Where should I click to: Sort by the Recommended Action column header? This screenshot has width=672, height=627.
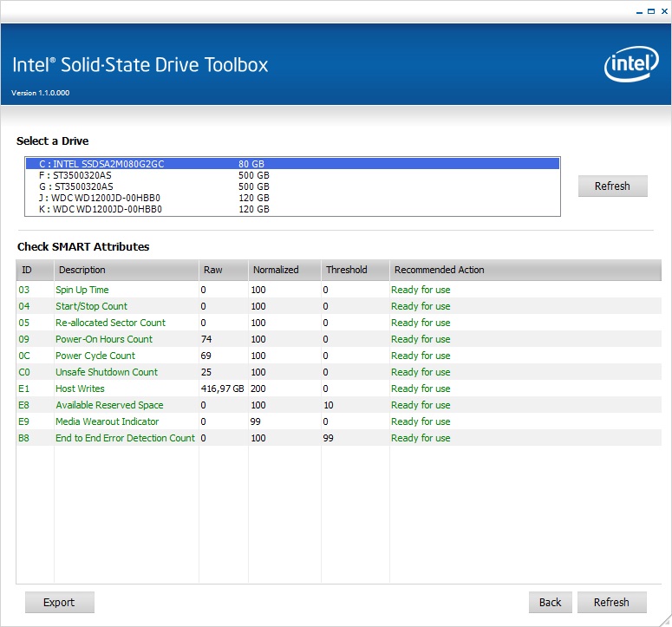click(x=525, y=270)
